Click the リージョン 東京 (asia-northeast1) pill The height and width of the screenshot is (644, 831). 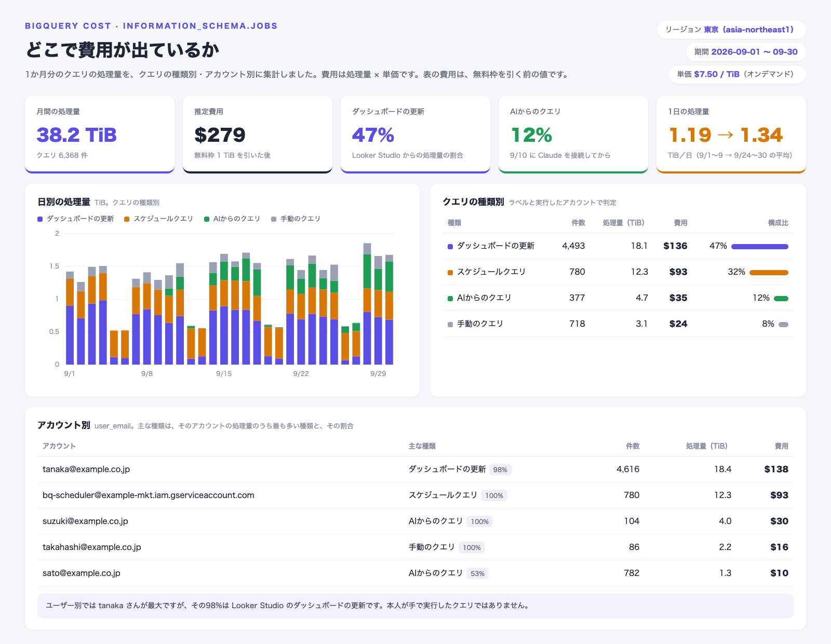click(x=731, y=30)
